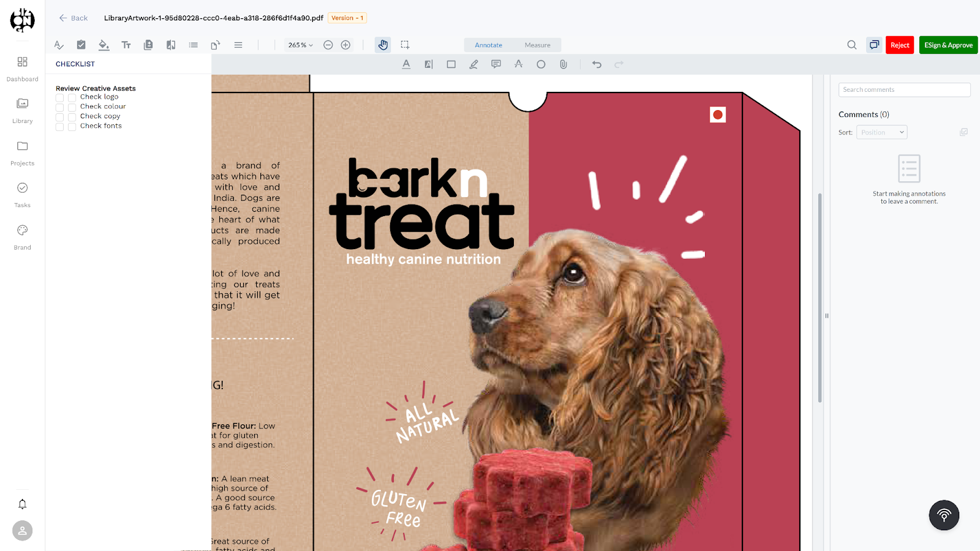Click the document pages icon

pos(148,45)
